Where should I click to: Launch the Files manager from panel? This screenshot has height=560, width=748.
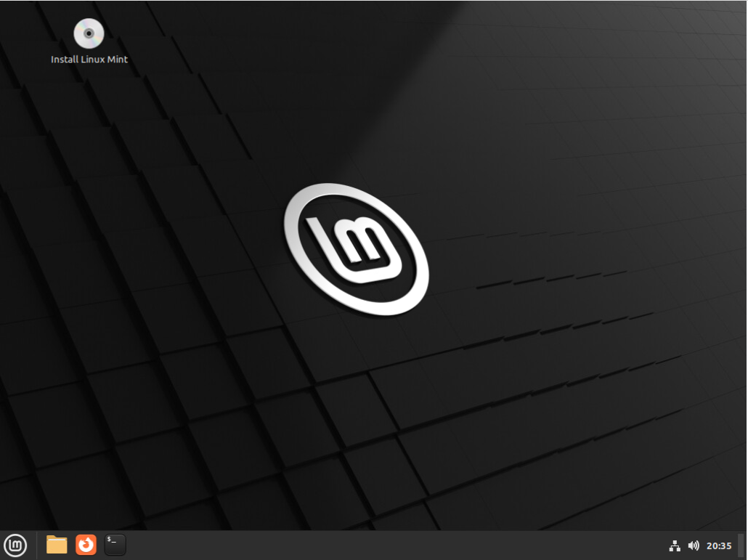point(57,545)
